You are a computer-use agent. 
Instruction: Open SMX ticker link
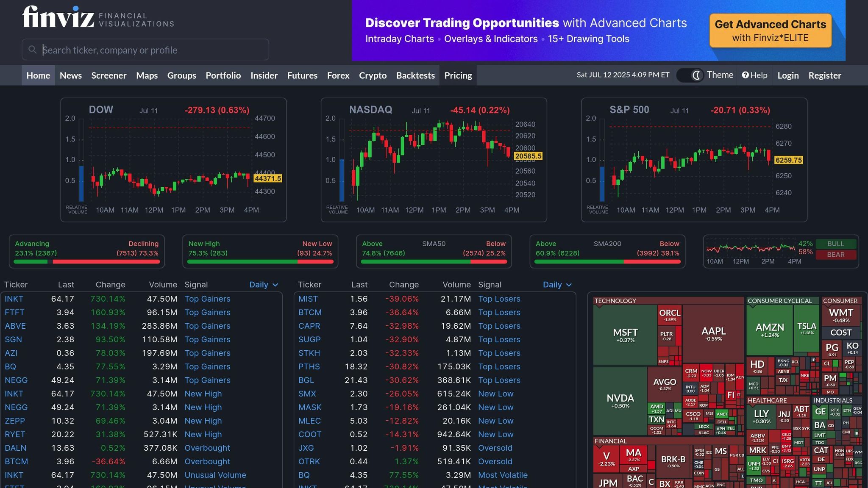click(307, 394)
